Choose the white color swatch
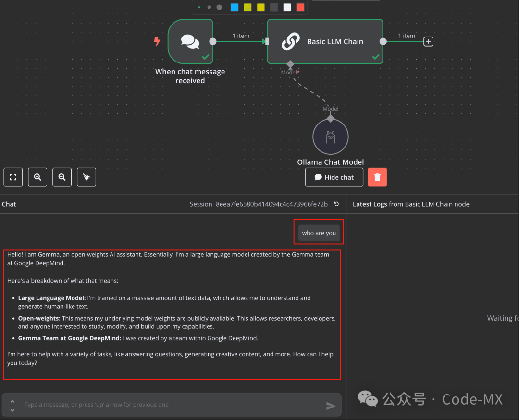The image size is (519, 420). (287, 7)
